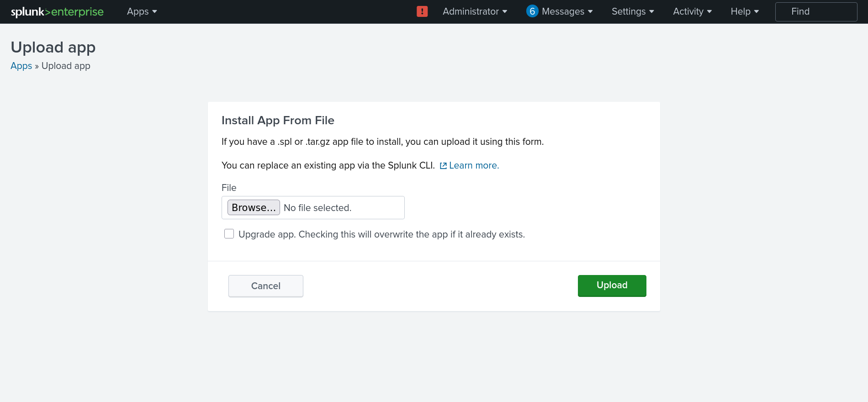Viewport: 868px width, 402px height.
Task: Click the Find search field
Action: pos(816,12)
